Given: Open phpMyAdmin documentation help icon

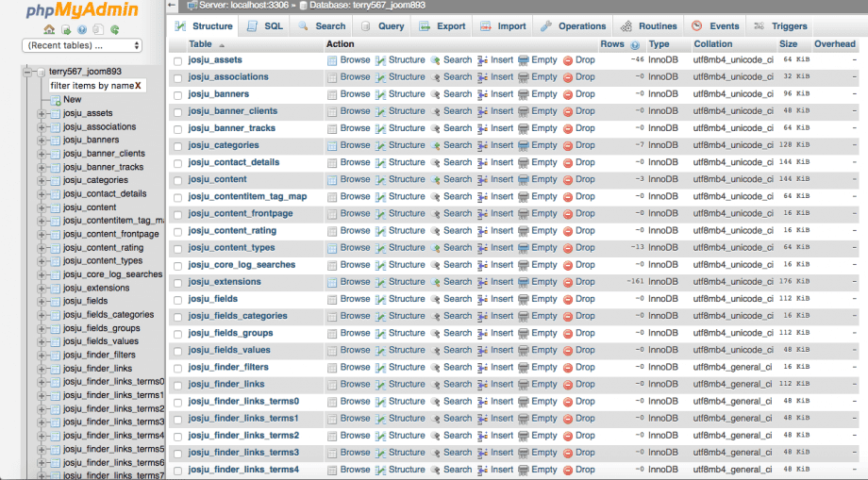Looking at the screenshot, I should 82,30.
